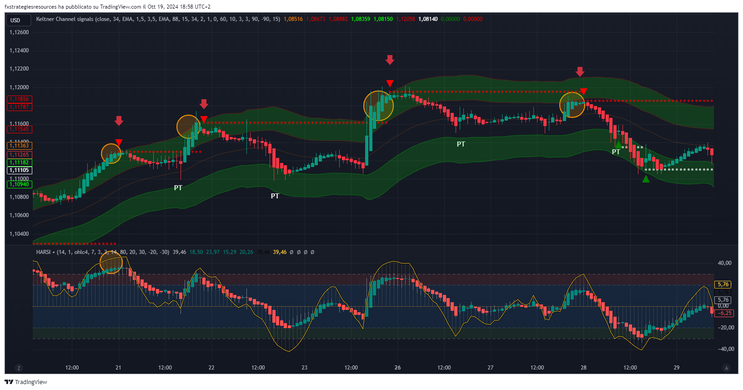This screenshot has width=743, height=390.
Task: Select the white 1,08140 legend value
Action: (x=428, y=19)
